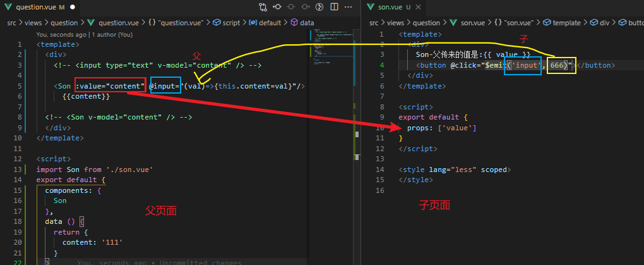Click the Vue icon on son.vue tab
The height and width of the screenshot is (265, 644).
coord(371,7)
